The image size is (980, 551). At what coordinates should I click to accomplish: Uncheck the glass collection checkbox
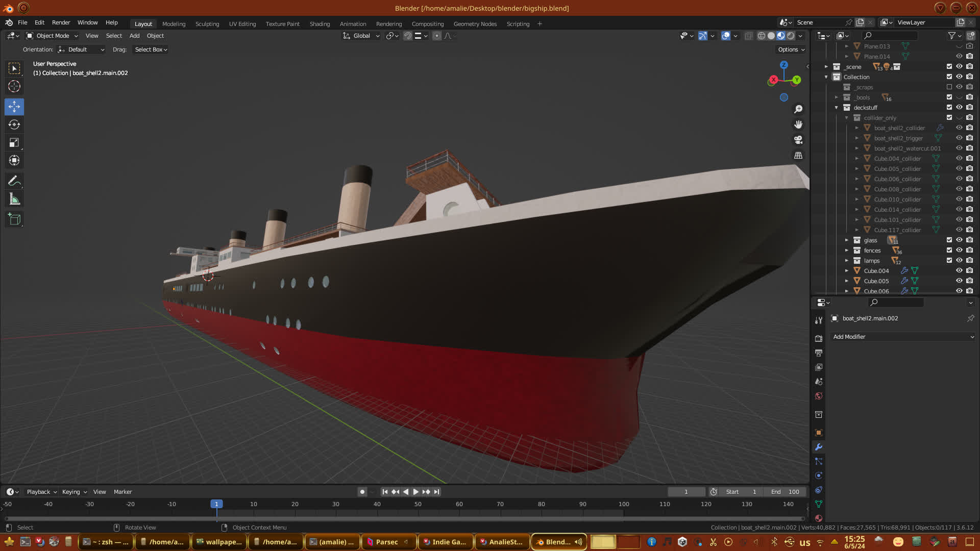tap(949, 240)
